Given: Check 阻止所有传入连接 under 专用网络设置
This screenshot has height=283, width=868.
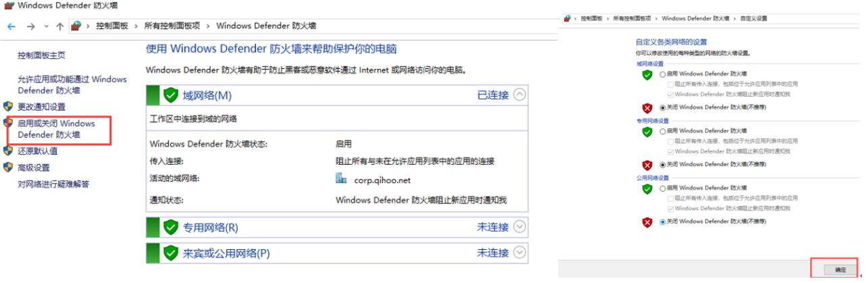Looking at the screenshot, I should (x=670, y=141).
